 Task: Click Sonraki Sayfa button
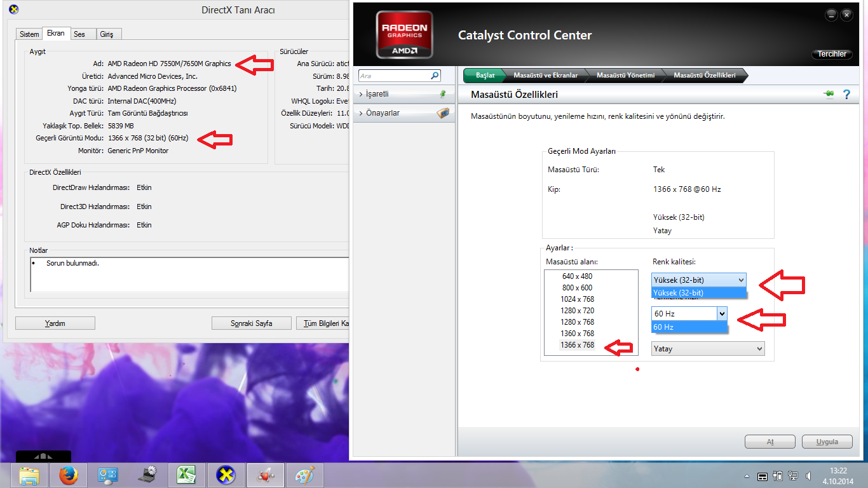coord(251,323)
